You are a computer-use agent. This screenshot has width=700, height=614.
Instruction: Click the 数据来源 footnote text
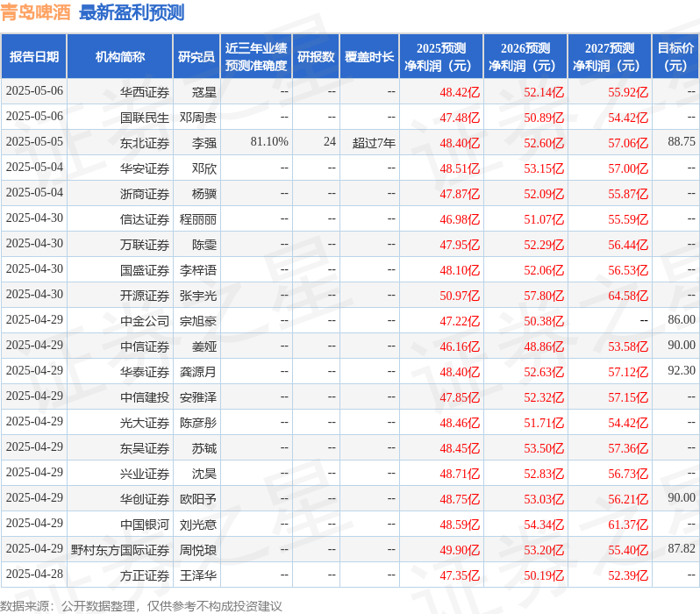click(x=141, y=606)
